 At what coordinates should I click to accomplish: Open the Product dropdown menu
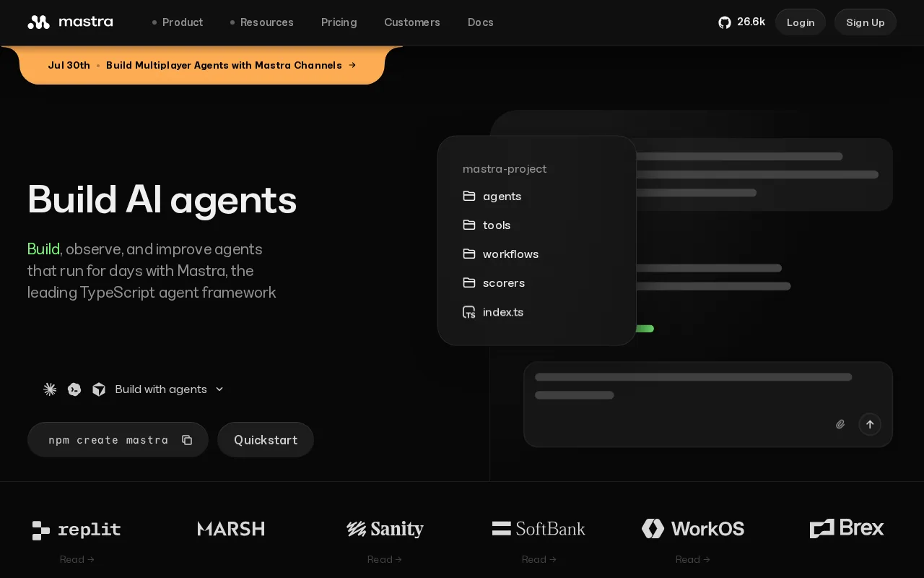(x=178, y=22)
